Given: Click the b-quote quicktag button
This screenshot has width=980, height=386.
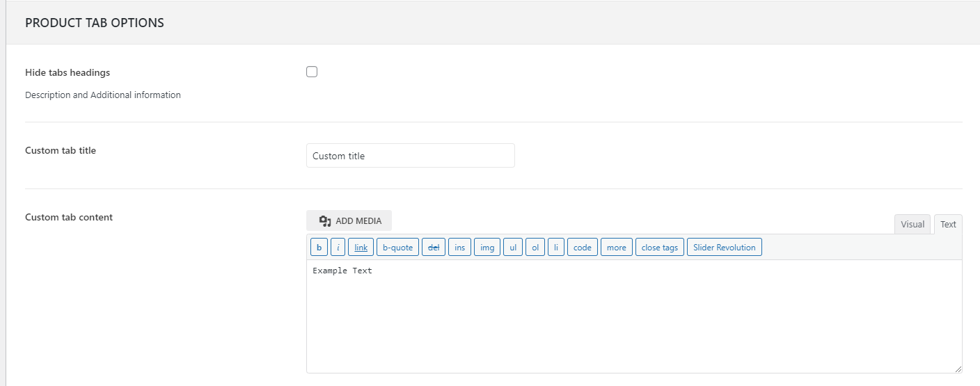Looking at the screenshot, I should 397,248.
